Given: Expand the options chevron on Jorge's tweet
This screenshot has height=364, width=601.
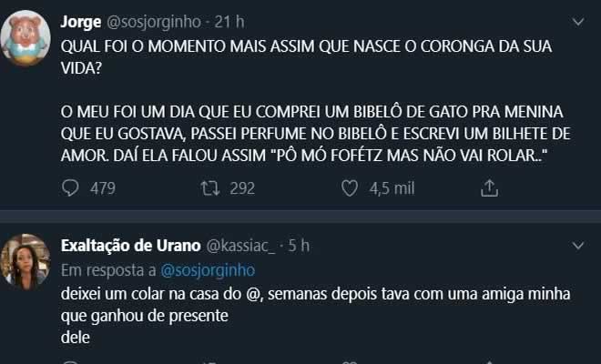Looking at the screenshot, I should pyautogui.click(x=576, y=21).
